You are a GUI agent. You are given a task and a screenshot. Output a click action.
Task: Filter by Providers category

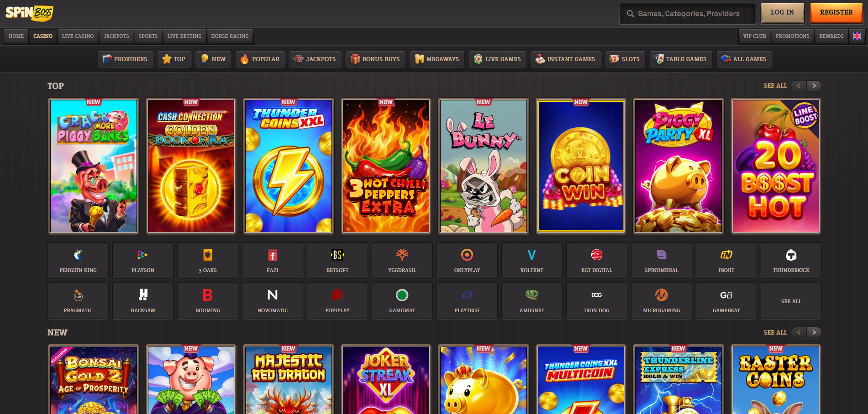125,59
